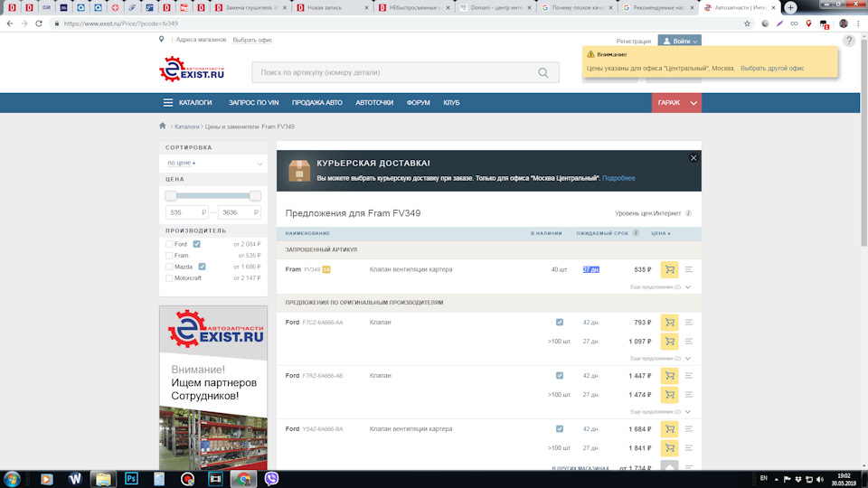Screen dimensions: 868x488
Task: Add Fram FV349 535 ₽ offer to cart
Action: [x=669, y=269]
